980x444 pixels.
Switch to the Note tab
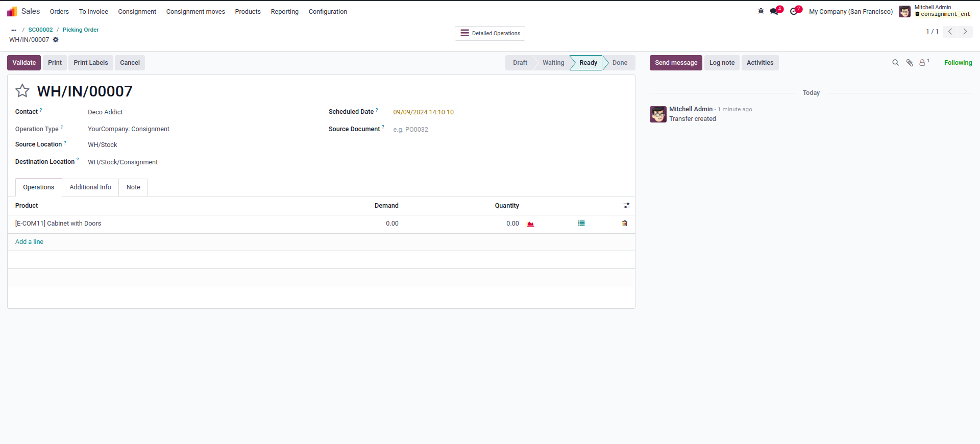pos(133,187)
